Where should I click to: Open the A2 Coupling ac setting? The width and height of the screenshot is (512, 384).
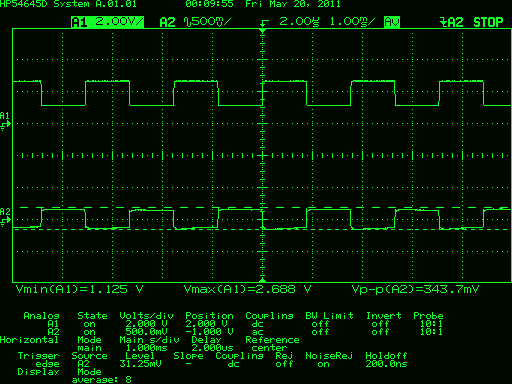pyautogui.click(x=257, y=332)
